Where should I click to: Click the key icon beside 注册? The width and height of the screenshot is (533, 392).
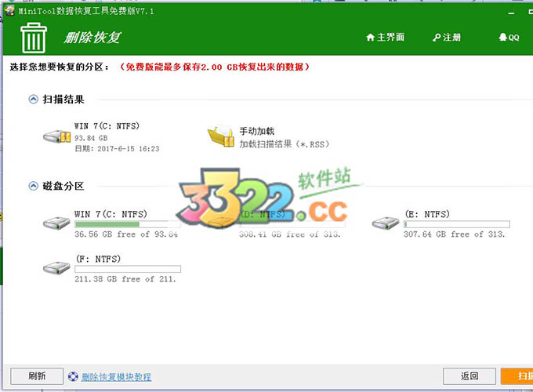point(437,38)
